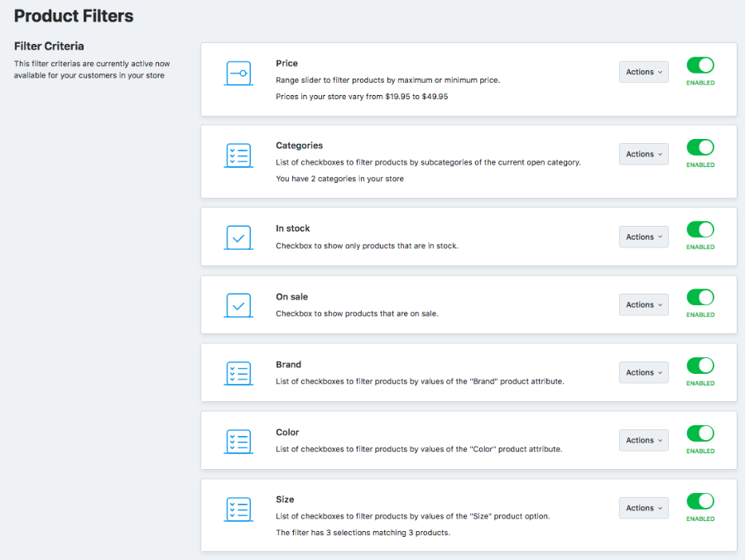Click the On sale checkbox icon
The width and height of the screenshot is (745, 560).
click(x=238, y=305)
